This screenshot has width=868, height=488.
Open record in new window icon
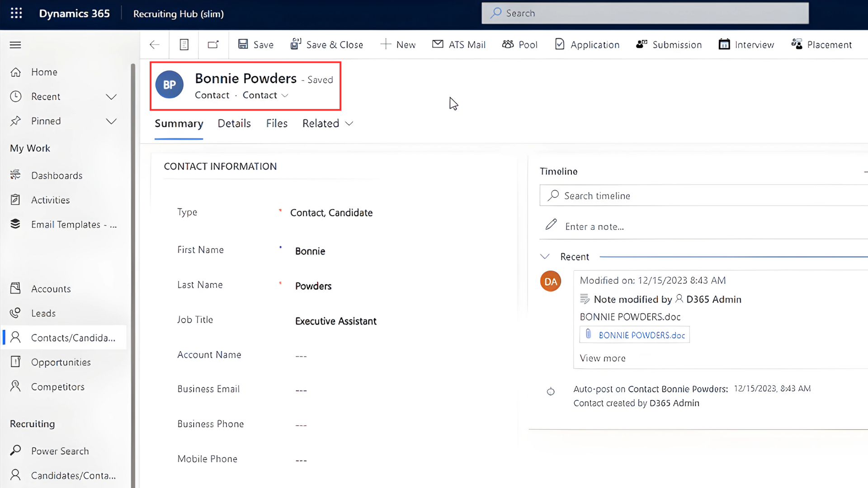point(213,45)
